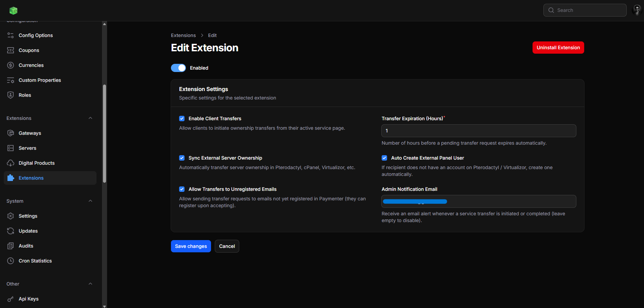Click the Currencies coin icon
644x308 pixels.
pos(11,65)
